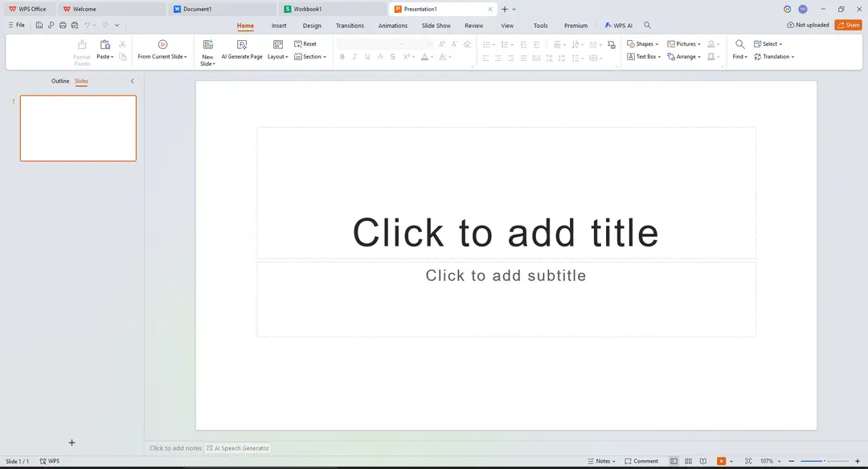868x469 pixels.
Task: Click the New Slide icon
Action: click(207, 45)
